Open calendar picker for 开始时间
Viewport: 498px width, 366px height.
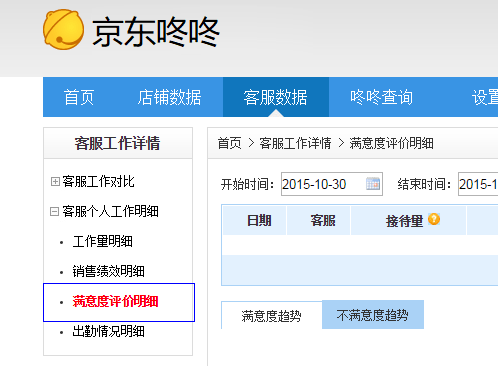[373, 184]
